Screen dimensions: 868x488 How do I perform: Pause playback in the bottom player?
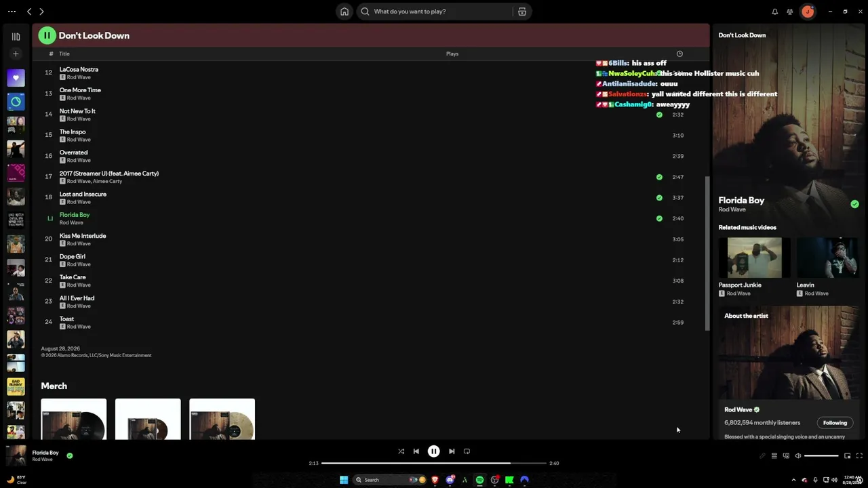coord(434,451)
